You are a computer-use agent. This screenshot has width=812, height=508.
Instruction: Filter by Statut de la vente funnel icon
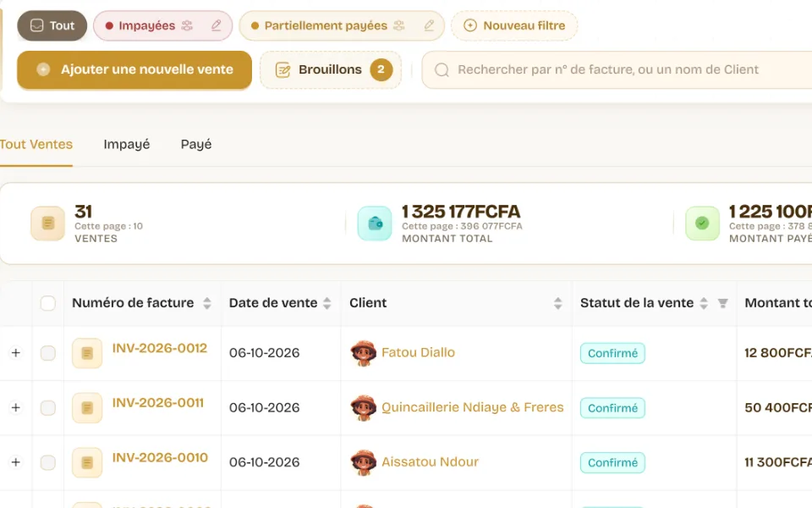tap(723, 303)
